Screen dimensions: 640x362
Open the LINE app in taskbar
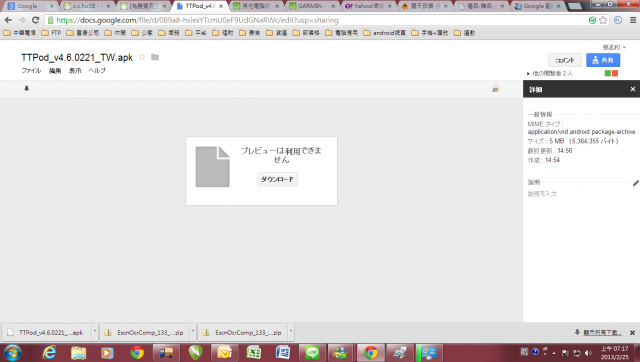pos(312,353)
